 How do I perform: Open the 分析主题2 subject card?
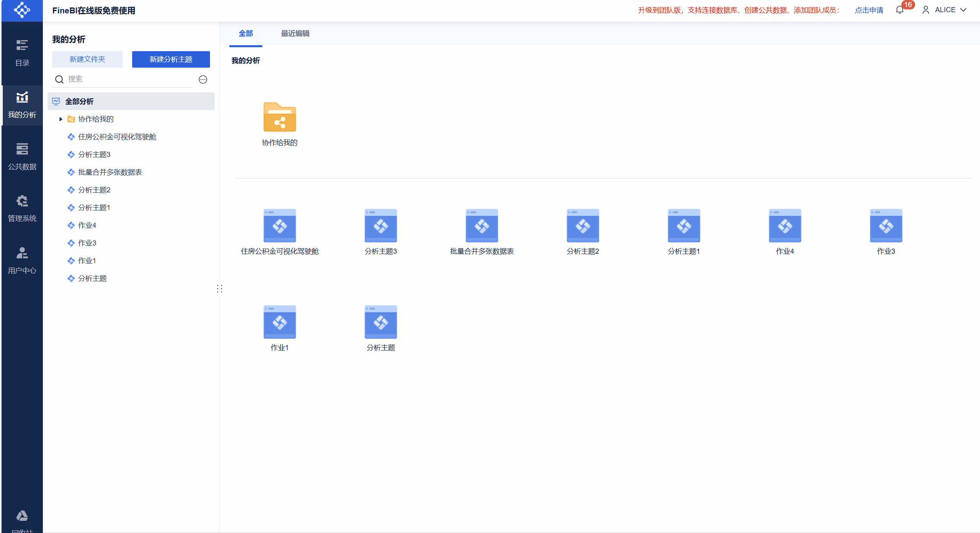[583, 232]
